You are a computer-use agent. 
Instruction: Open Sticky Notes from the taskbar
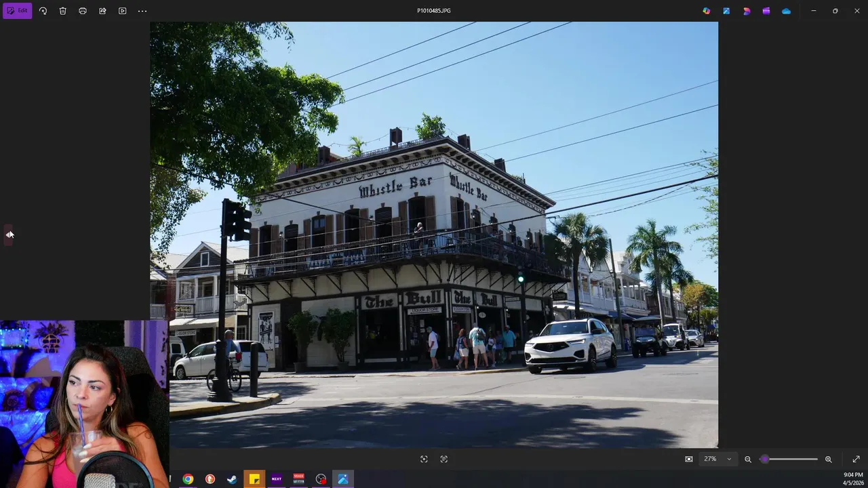pos(254,479)
